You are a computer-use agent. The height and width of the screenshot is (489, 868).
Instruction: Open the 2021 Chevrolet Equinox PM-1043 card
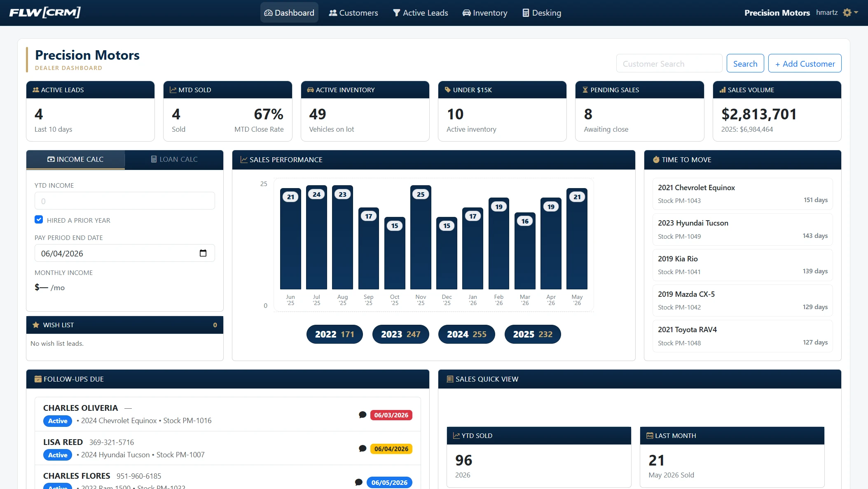pyautogui.click(x=742, y=194)
